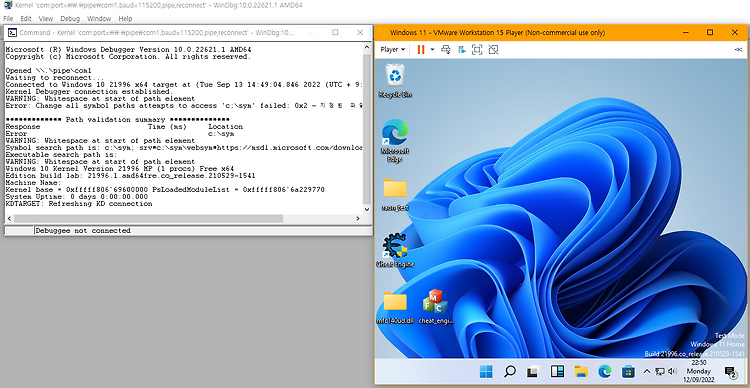
Task: Show hidden tray icons chevron
Action: tap(647, 371)
